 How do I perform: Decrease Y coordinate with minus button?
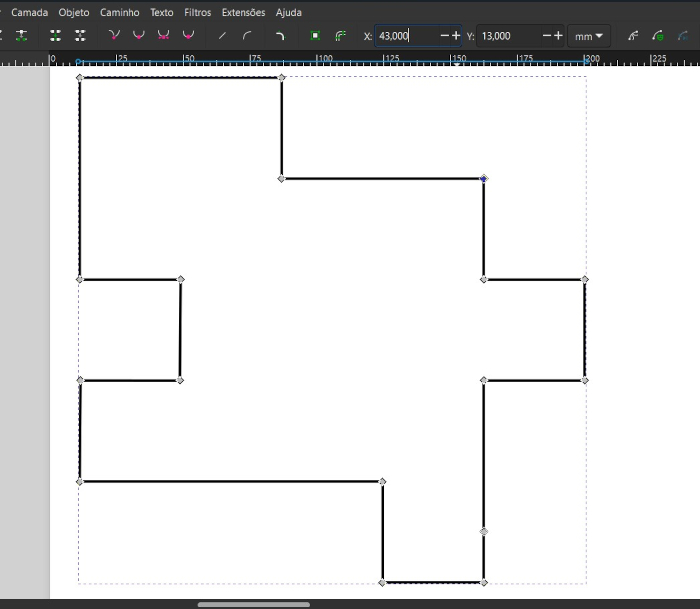546,36
